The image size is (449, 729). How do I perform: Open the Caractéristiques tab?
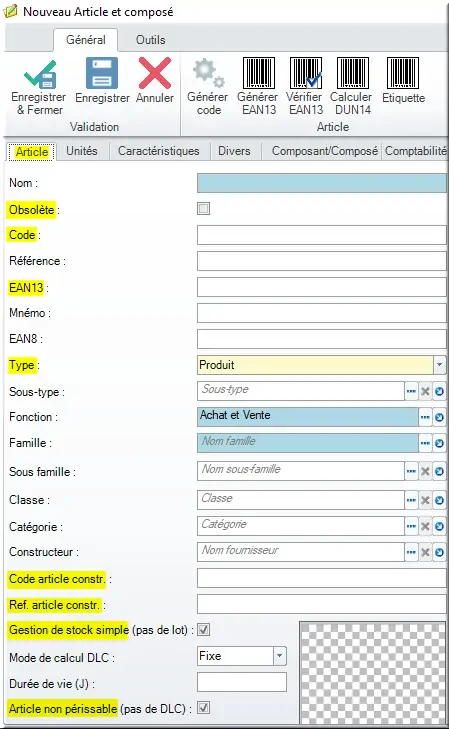(x=158, y=151)
